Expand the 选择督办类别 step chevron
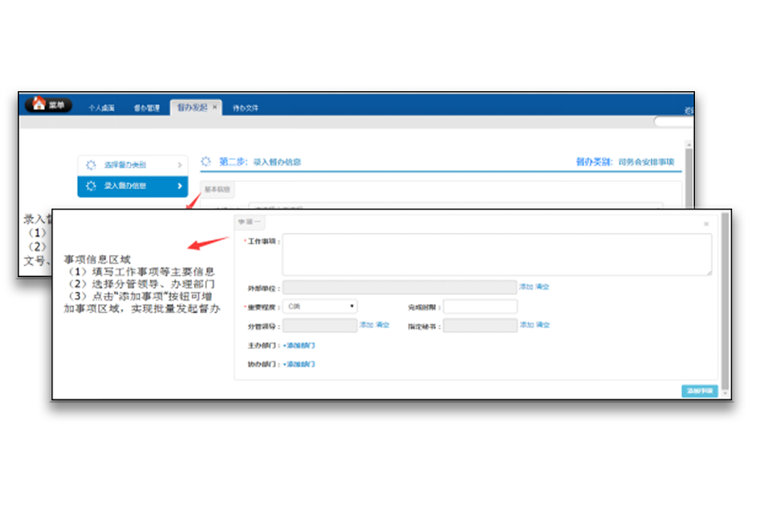 pyautogui.click(x=179, y=165)
